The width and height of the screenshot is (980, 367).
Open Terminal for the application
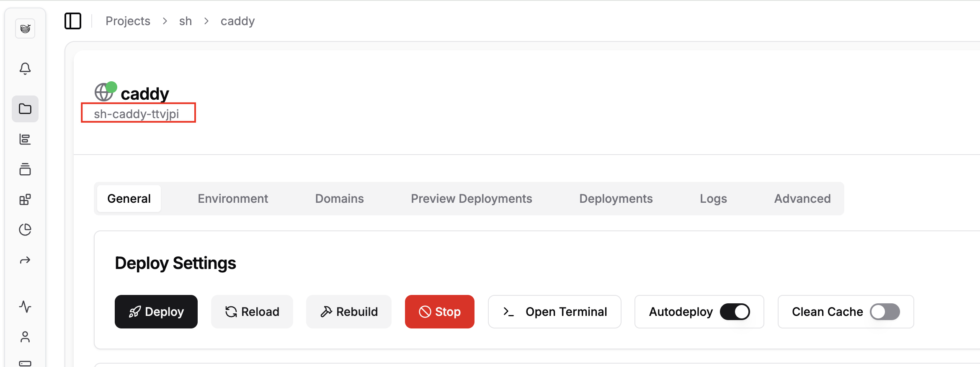[x=554, y=312]
